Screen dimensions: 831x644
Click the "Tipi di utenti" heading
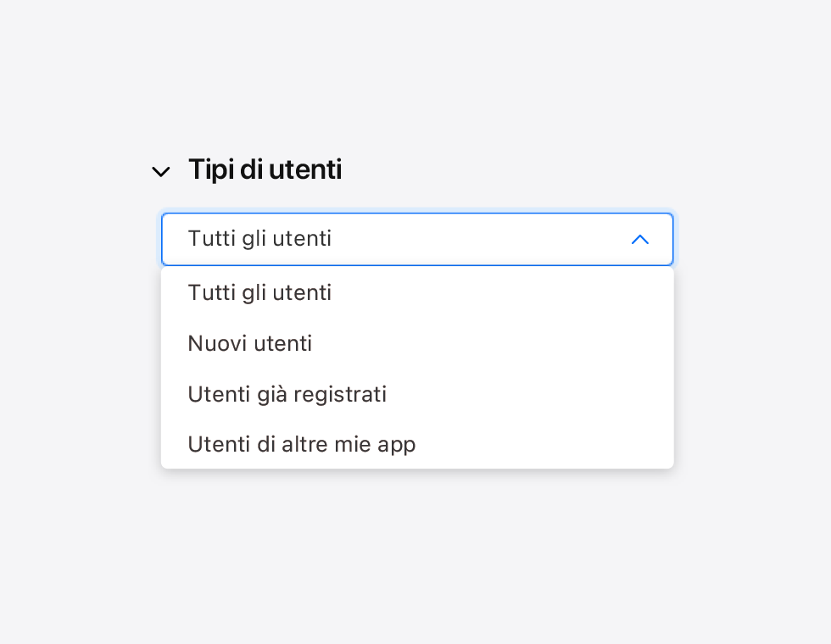coord(265,169)
